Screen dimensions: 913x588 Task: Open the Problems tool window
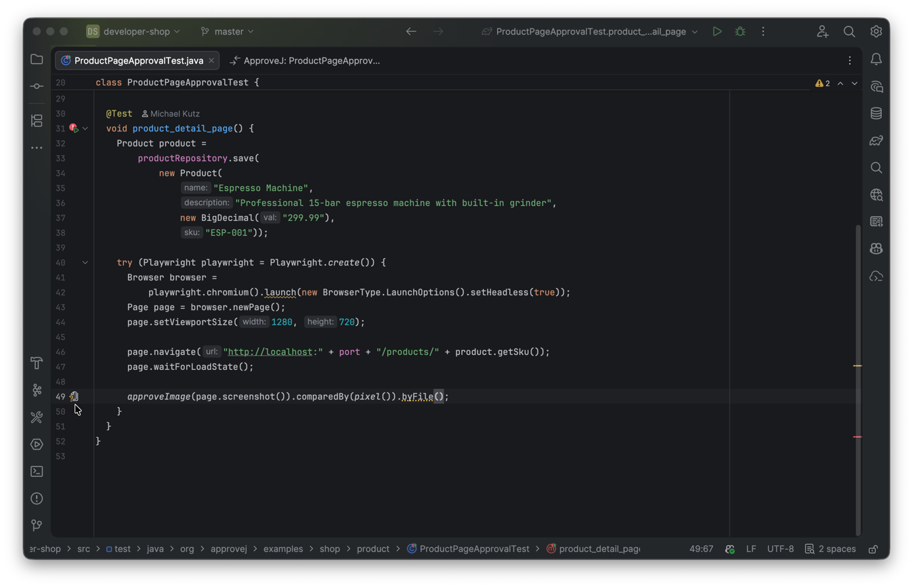coord(37,499)
